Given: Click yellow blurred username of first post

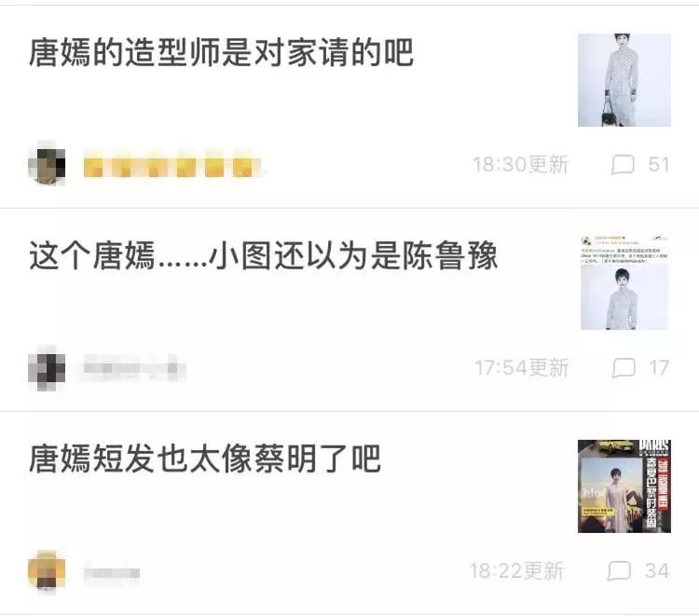Looking at the screenshot, I should click(x=171, y=165).
